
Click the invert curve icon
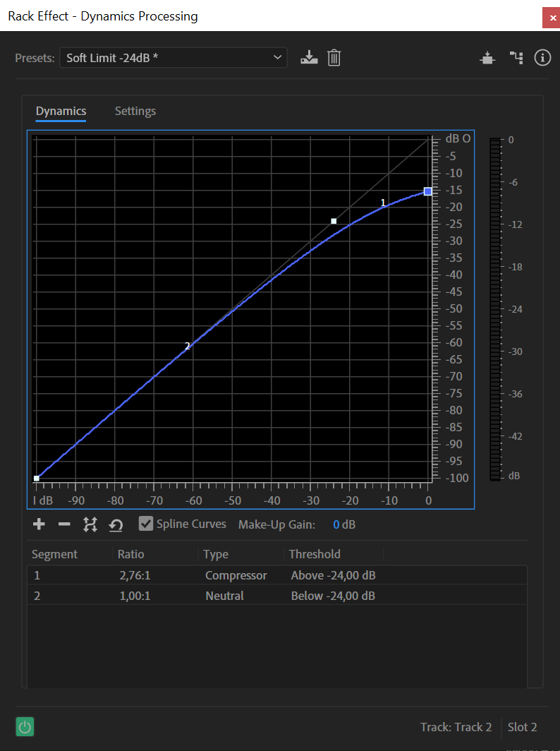click(90, 524)
